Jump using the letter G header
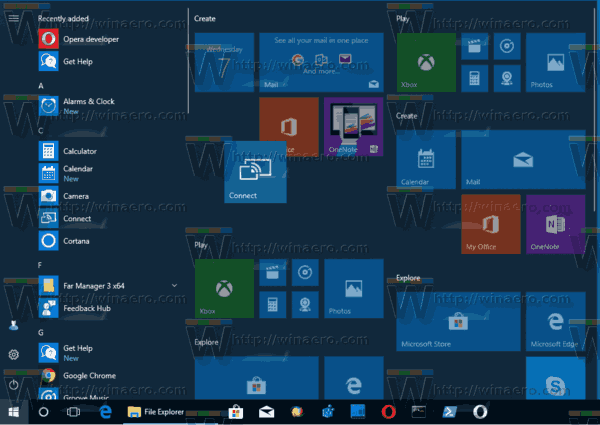This screenshot has height=425, width=600. pyautogui.click(x=41, y=332)
